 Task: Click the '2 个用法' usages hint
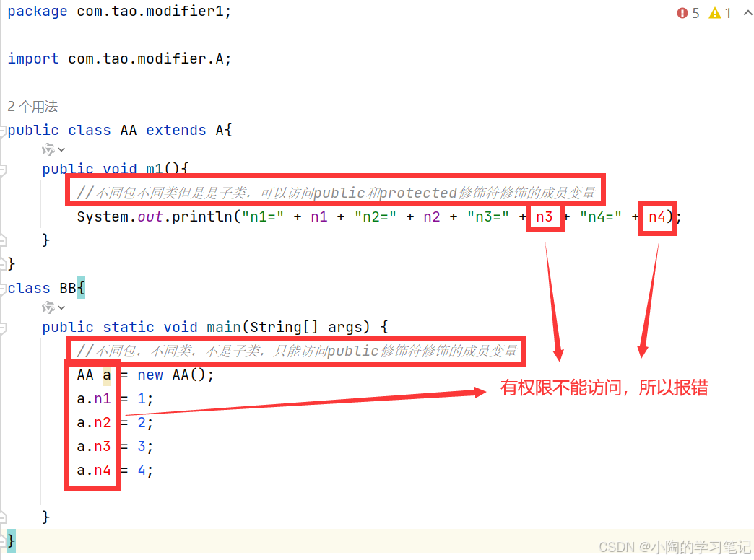(x=32, y=106)
